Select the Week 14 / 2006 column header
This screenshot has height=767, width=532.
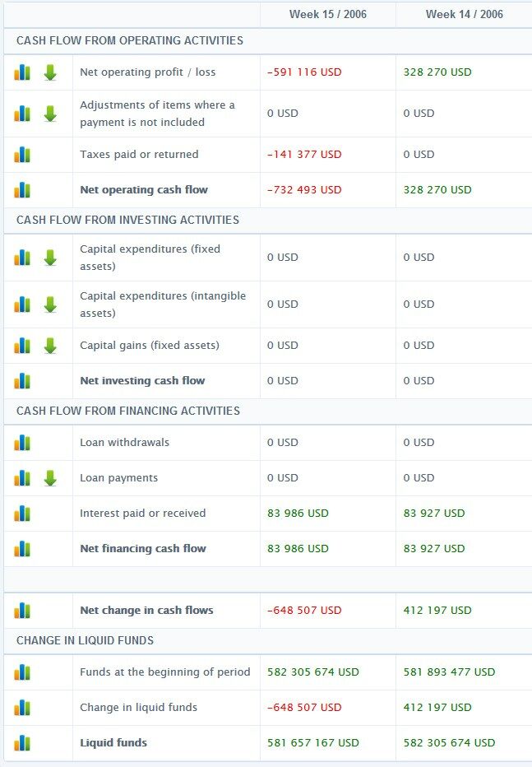(x=464, y=14)
